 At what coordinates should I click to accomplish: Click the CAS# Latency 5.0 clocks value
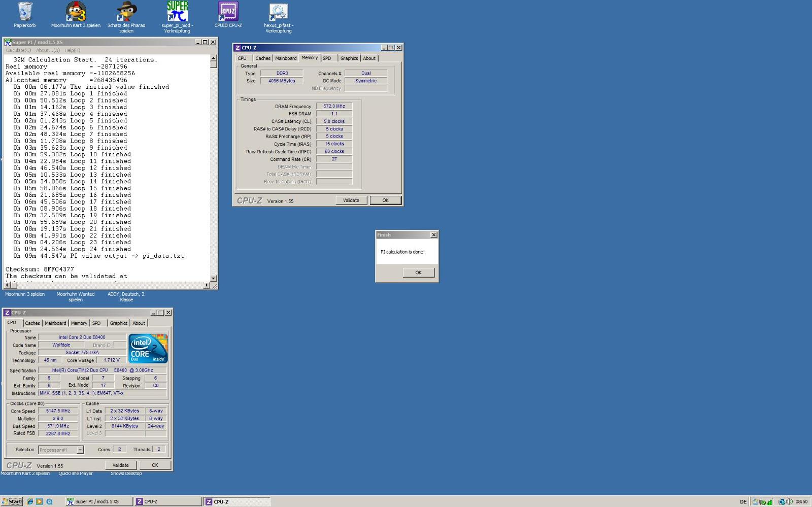[334, 121]
